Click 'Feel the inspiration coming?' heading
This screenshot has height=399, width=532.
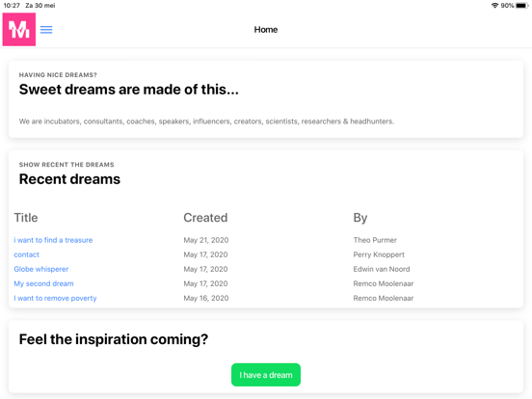(114, 339)
